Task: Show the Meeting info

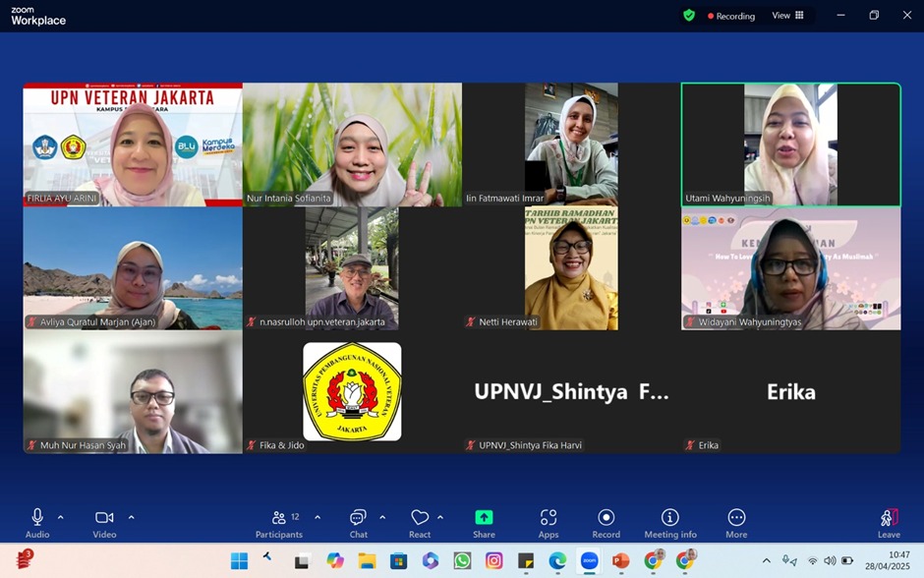Action: [x=670, y=518]
